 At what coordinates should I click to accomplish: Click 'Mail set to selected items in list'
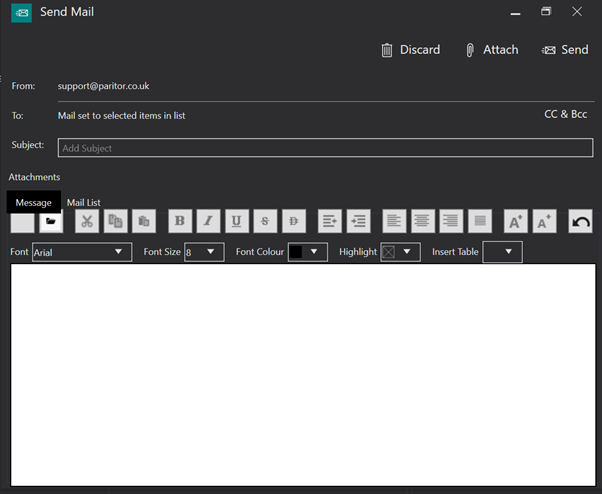tap(121, 116)
